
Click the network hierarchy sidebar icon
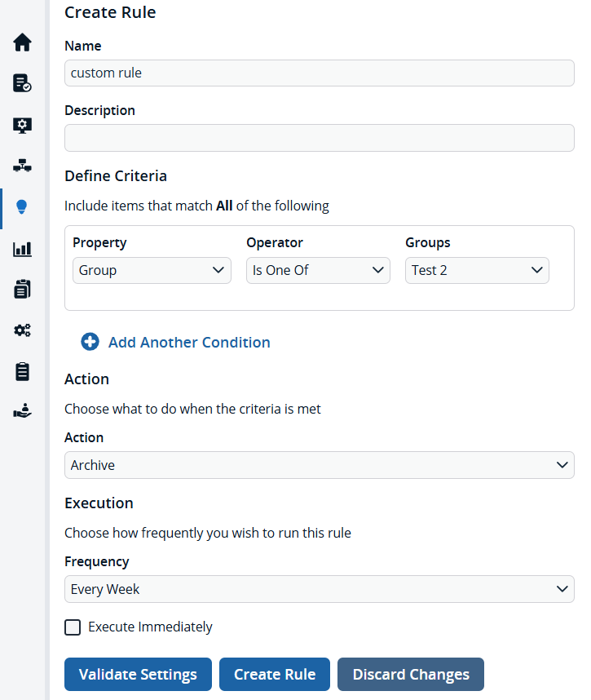(22, 166)
